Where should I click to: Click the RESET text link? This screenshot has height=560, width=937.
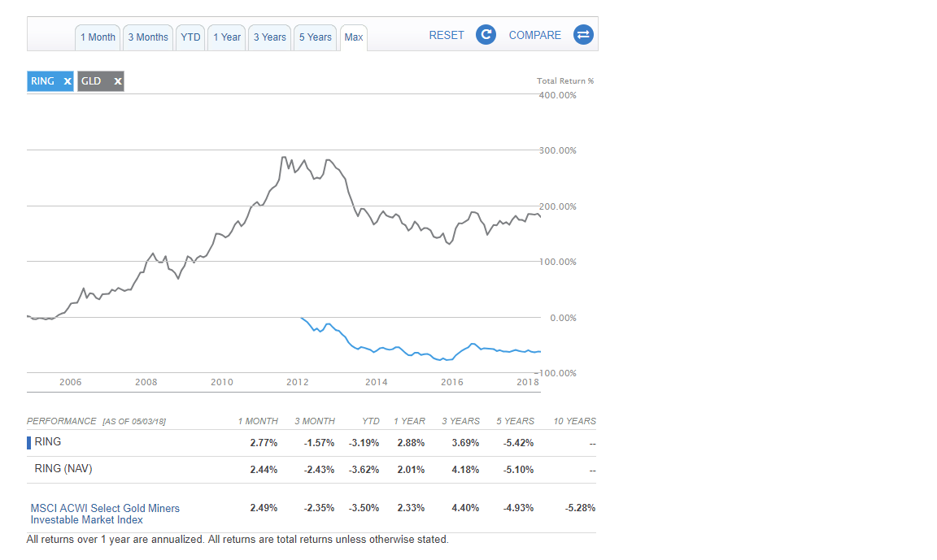pyautogui.click(x=447, y=35)
